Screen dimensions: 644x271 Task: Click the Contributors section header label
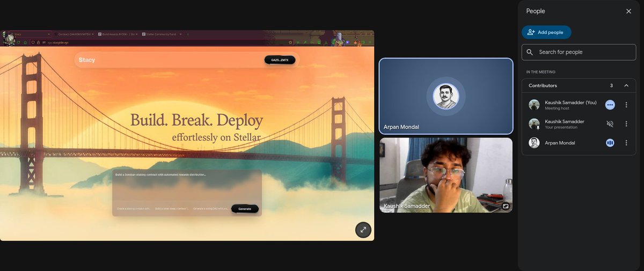tap(543, 85)
